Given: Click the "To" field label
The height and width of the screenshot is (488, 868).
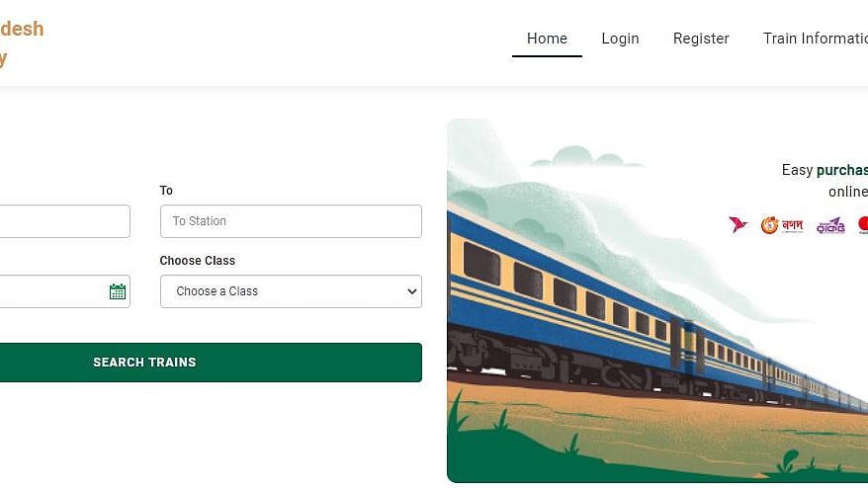Looking at the screenshot, I should pyautogui.click(x=166, y=191).
